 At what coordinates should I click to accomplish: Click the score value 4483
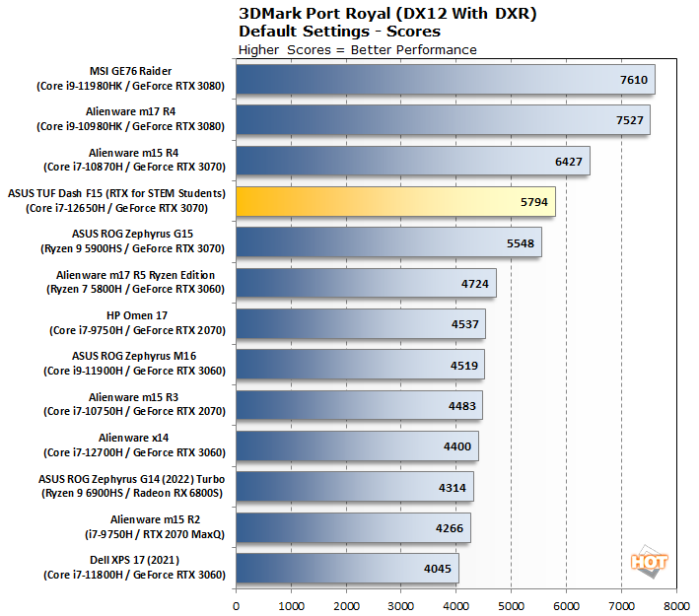462,406
